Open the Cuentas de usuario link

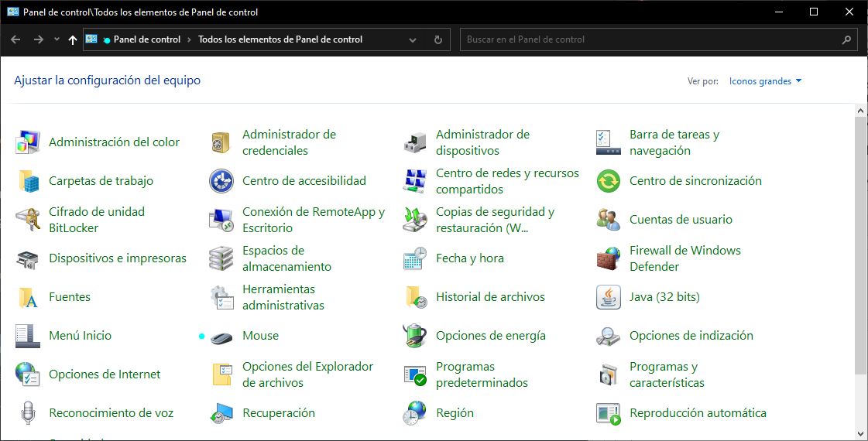(681, 220)
